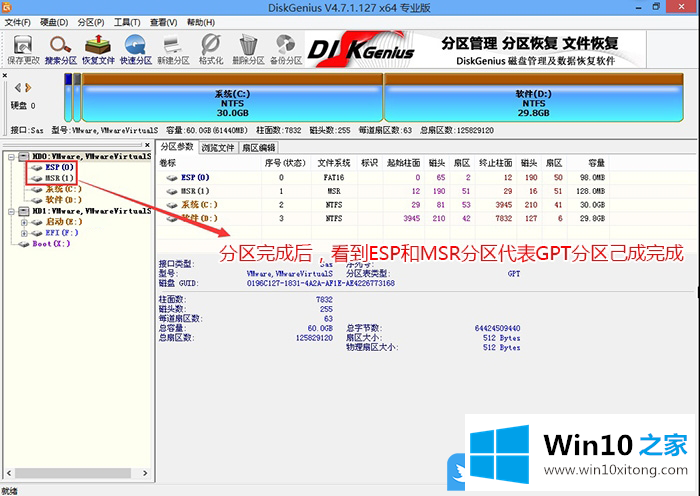Image resolution: width=700 pixels, height=496 pixels.
Task: Select 软件(D:) in the disk tree
Action: [63, 200]
